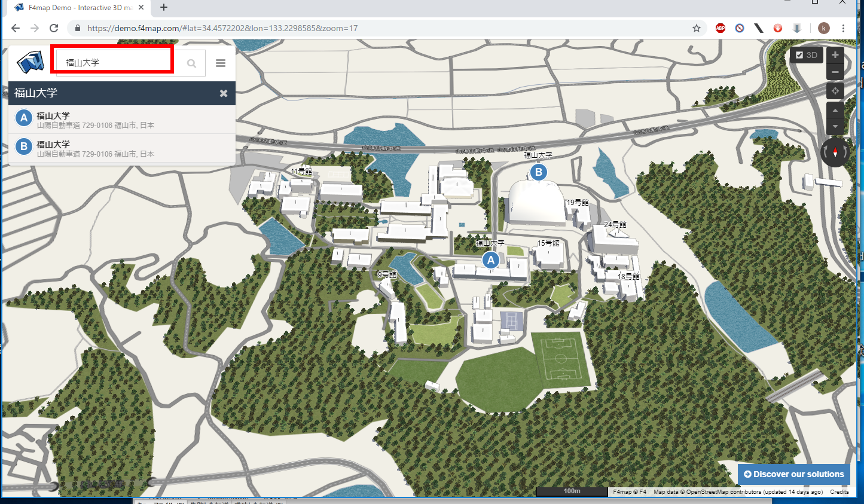This screenshot has width=864, height=504.
Task: Open the Adblock Plus extension
Action: tap(720, 28)
